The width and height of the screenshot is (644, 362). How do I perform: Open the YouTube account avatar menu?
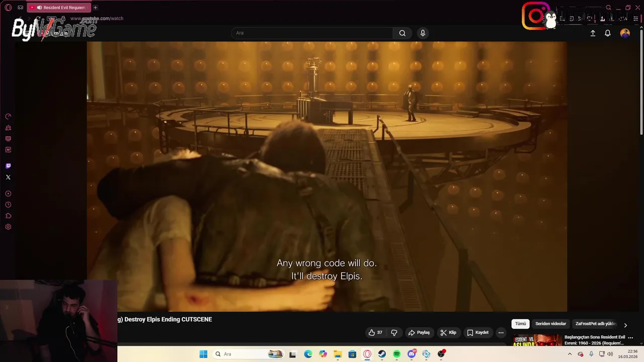point(625,33)
